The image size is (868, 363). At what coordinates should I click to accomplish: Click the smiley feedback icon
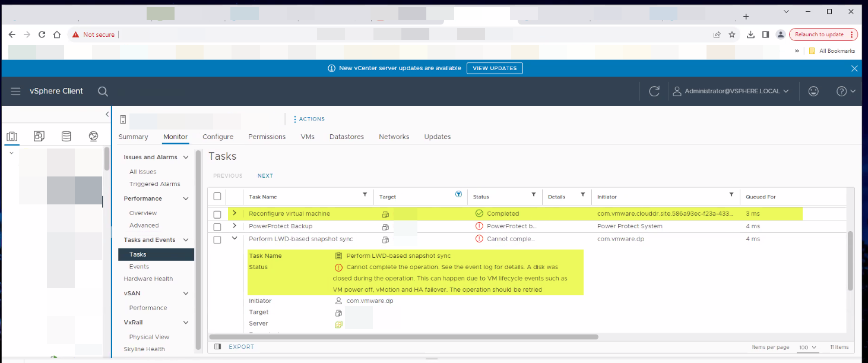(x=813, y=91)
